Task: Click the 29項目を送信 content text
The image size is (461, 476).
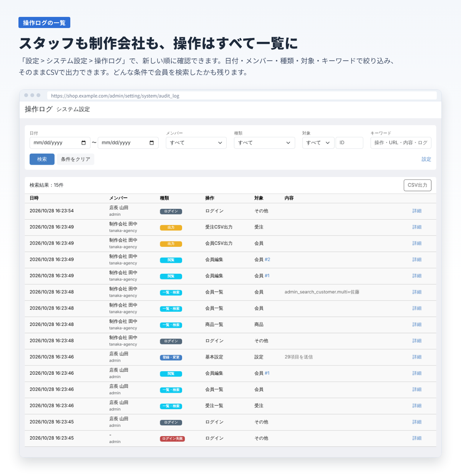Action: point(298,357)
